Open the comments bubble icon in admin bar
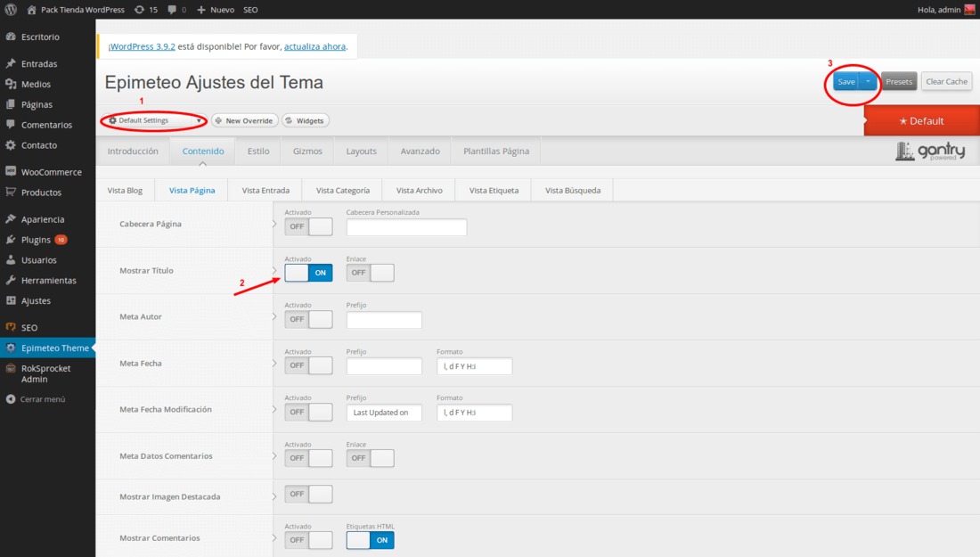The image size is (980, 557). pyautogui.click(x=172, y=10)
